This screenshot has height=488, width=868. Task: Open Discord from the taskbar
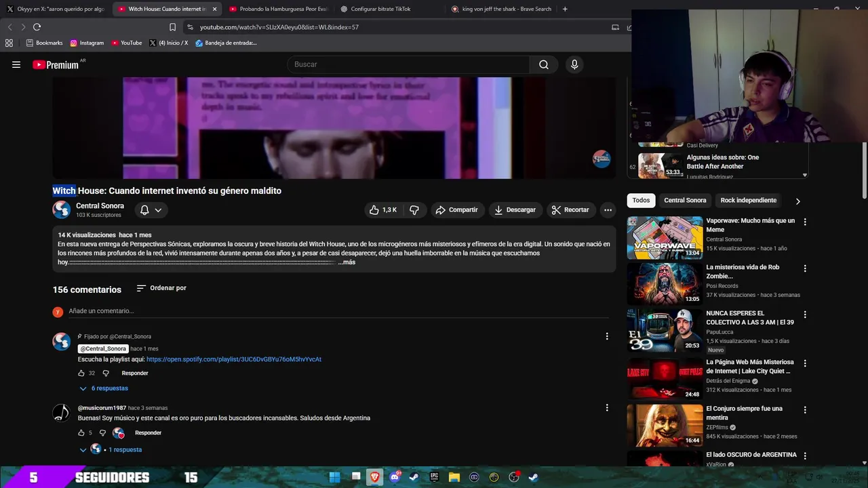pos(395,477)
